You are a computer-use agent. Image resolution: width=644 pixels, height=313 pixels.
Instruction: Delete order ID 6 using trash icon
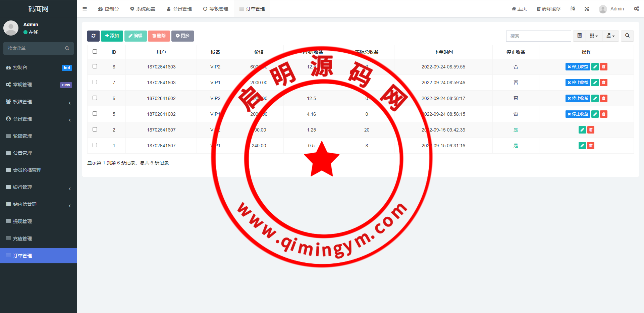click(x=603, y=98)
